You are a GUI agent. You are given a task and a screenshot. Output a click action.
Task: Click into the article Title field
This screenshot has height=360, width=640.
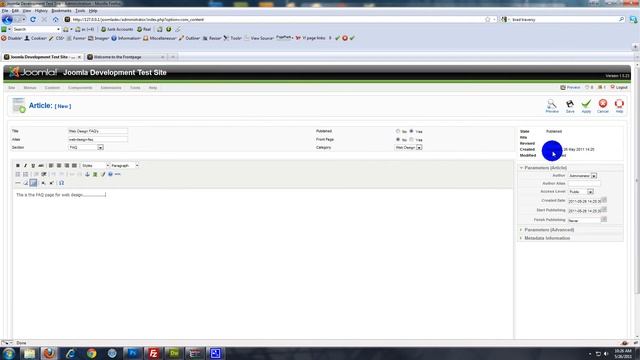(98, 131)
